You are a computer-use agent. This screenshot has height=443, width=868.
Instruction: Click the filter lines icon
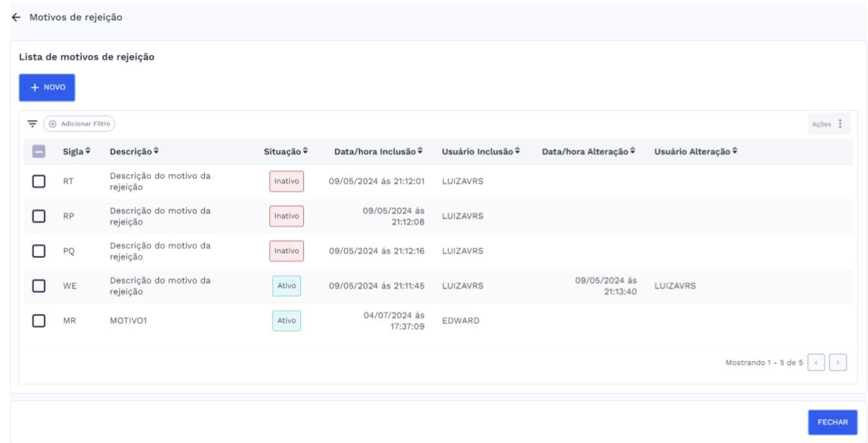click(x=32, y=124)
